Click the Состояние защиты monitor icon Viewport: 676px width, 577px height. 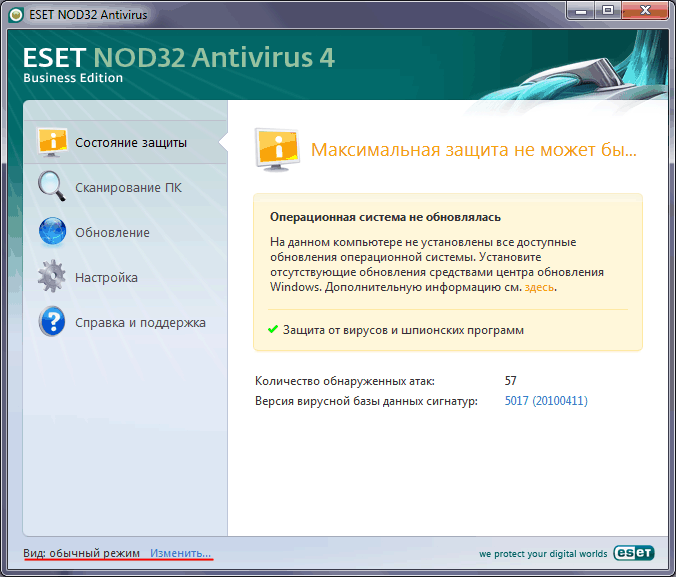click(52, 142)
